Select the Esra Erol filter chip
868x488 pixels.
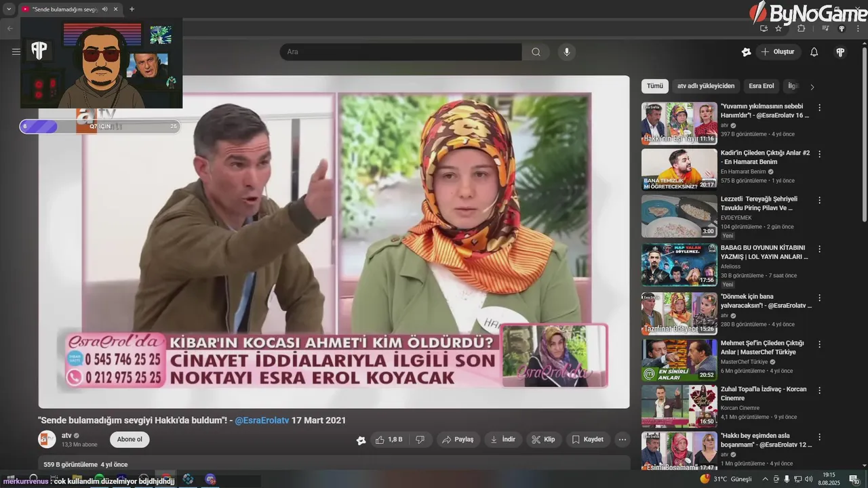coord(761,86)
